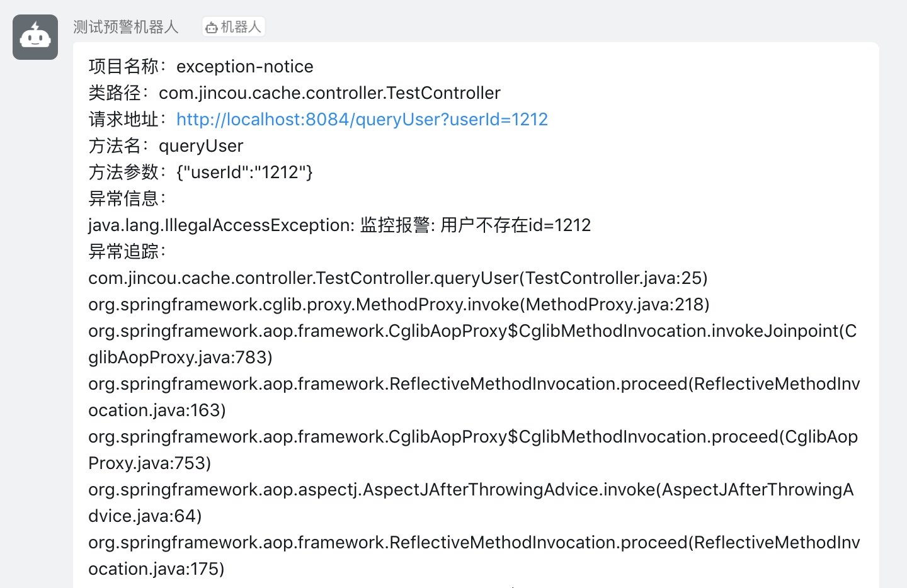
Task: Click the text 机器人 in the tag badge
Action: pos(241,27)
